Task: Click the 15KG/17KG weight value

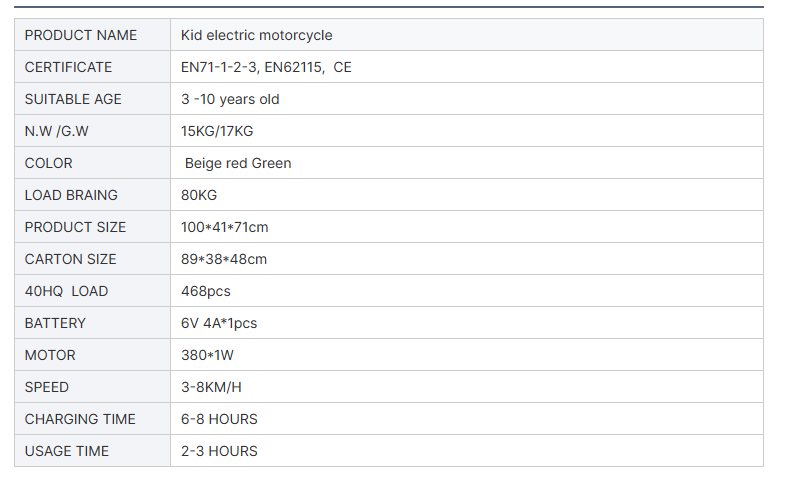Action: [x=217, y=131]
